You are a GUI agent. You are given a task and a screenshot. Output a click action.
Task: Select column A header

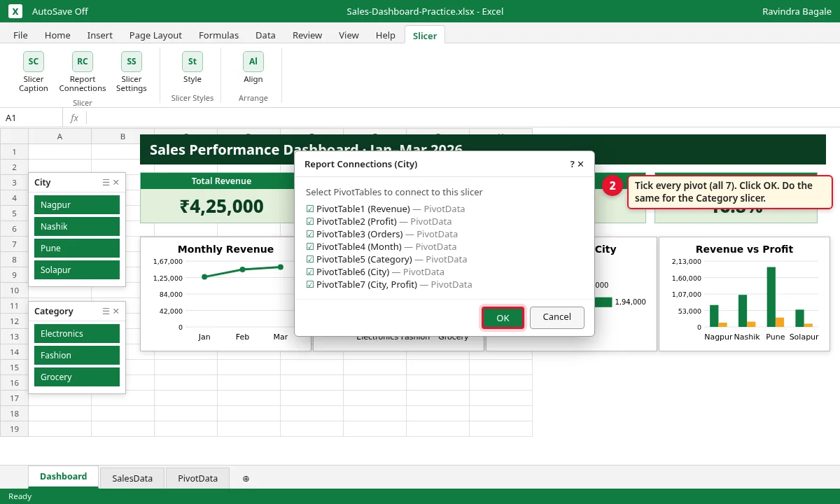(59, 136)
